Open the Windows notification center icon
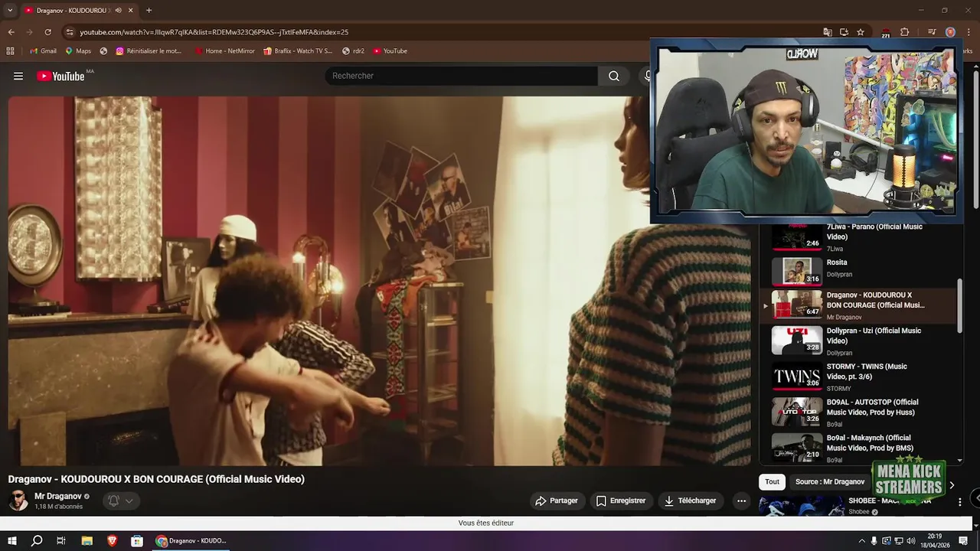980x551 pixels. point(964,541)
